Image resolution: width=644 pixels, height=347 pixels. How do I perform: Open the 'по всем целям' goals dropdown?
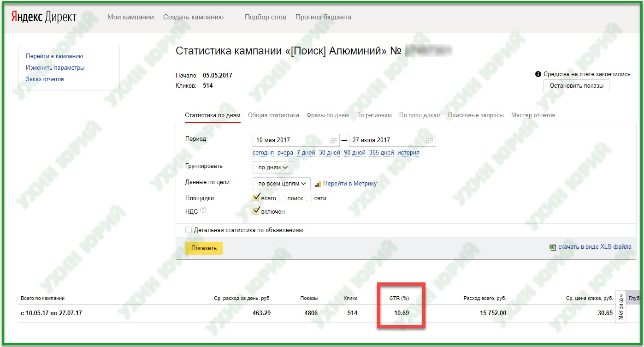282,184
